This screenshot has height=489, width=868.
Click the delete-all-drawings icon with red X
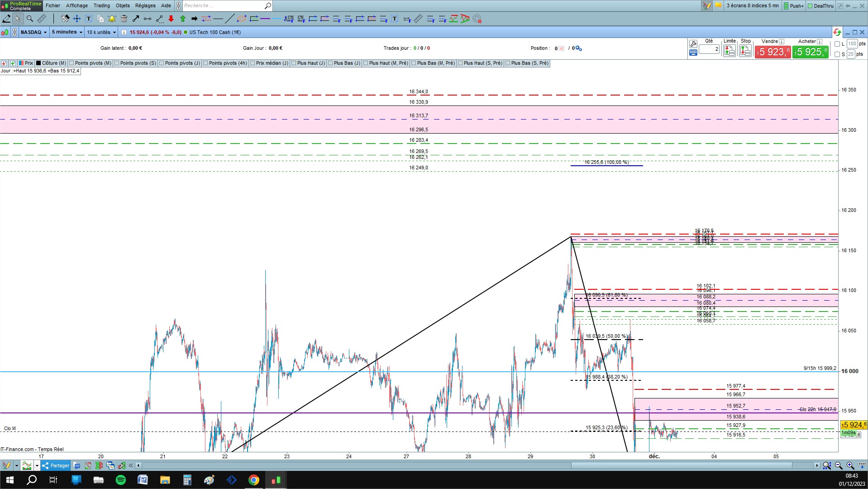(x=477, y=19)
